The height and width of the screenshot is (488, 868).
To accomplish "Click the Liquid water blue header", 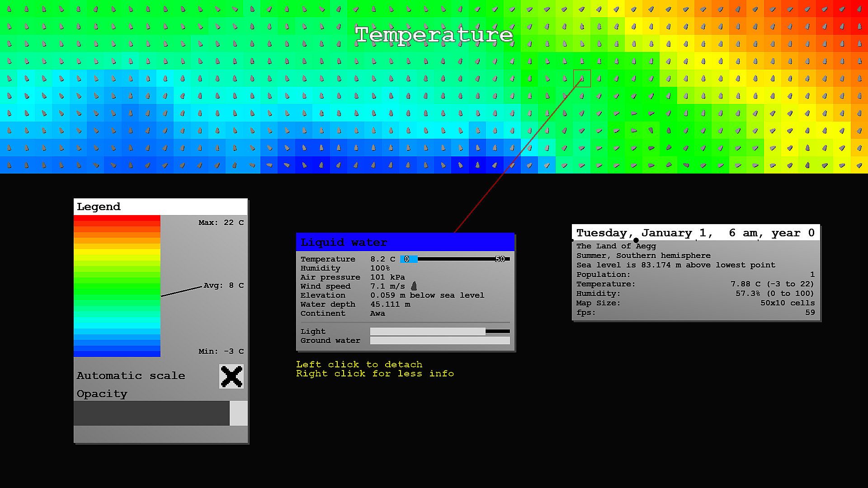I will coord(405,242).
